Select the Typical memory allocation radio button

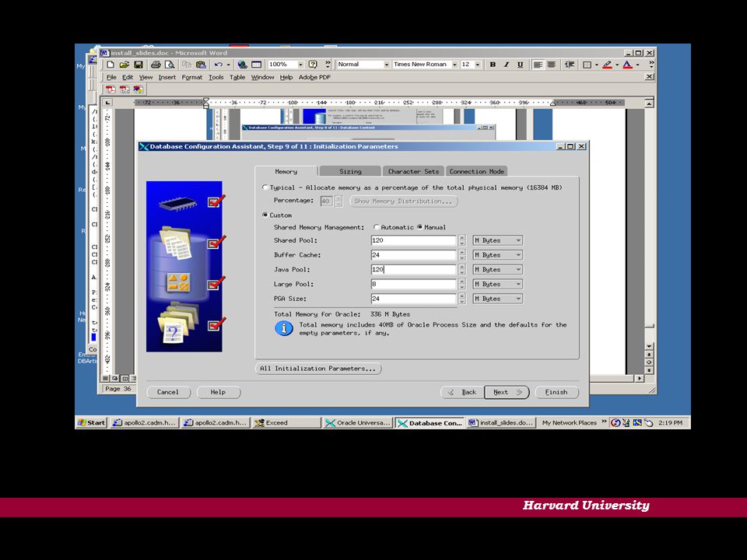coord(265,187)
